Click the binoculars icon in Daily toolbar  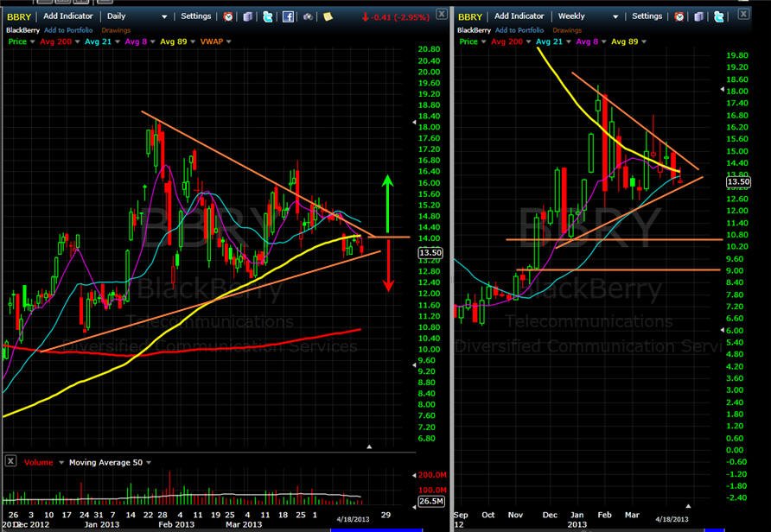[308, 16]
